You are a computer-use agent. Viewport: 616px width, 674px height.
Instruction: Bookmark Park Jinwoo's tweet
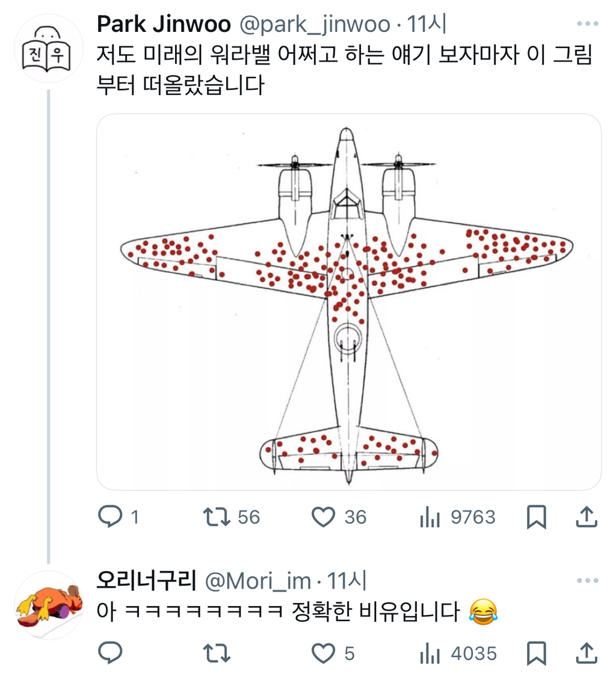[x=536, y=517]
